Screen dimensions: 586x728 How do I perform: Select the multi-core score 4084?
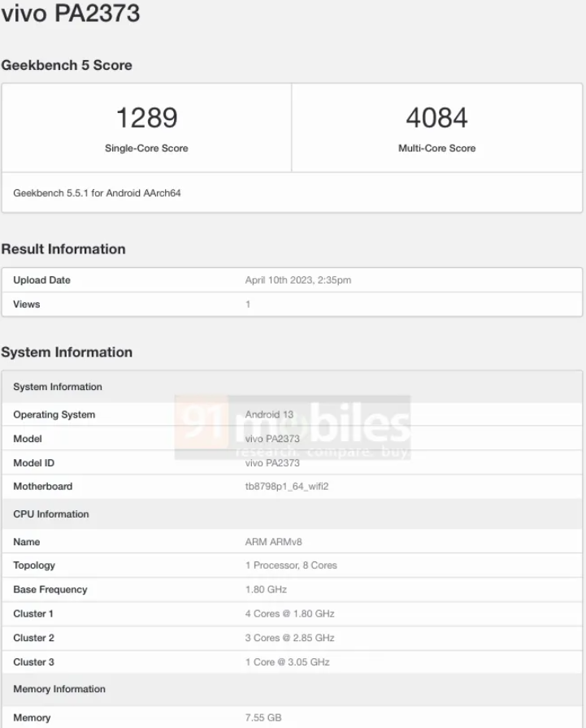(x=436, y=118)
